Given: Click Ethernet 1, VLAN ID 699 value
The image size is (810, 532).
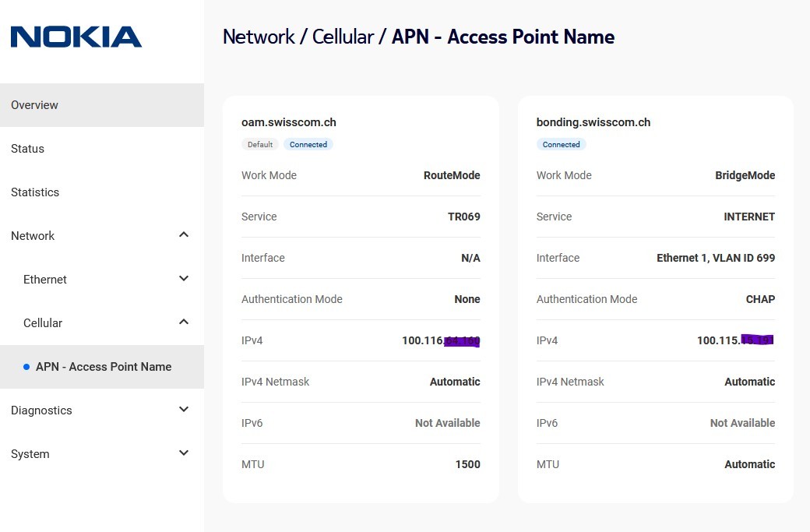Looking at the screenshot, I should point(716,258).
